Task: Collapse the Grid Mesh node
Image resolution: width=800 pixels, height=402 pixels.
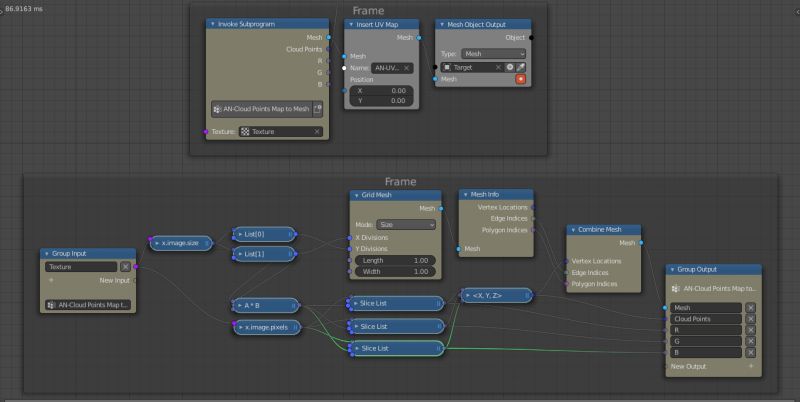Action: (x=356, y=195)
